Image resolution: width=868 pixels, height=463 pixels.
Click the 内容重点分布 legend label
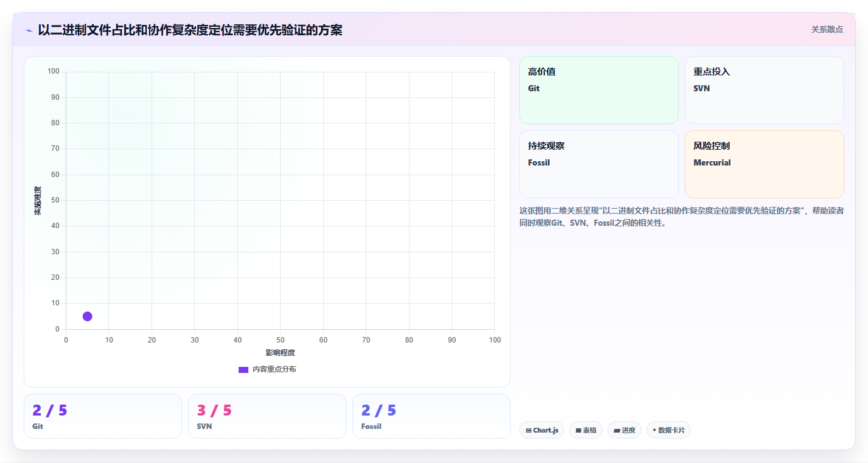pyautogui.click(x=275, y=369)
